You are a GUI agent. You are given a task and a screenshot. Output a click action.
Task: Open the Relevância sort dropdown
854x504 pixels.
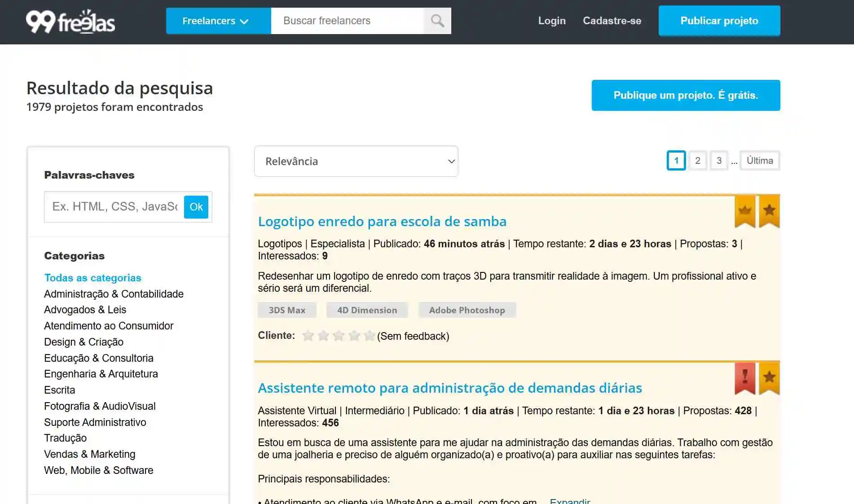point(356,161)
